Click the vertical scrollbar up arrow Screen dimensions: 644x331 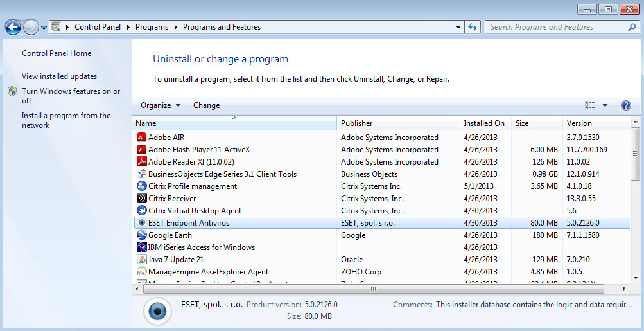[x=636, y=121]
